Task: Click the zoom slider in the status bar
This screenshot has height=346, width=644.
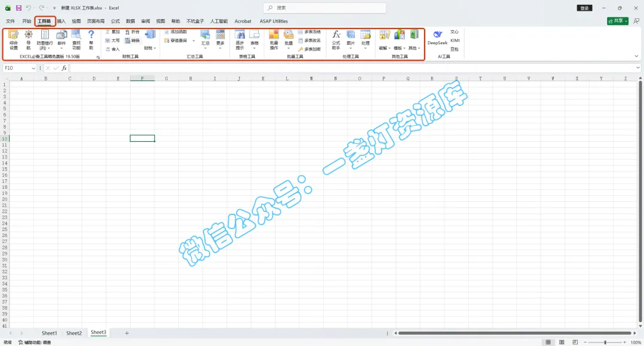Action: (605, 342)
